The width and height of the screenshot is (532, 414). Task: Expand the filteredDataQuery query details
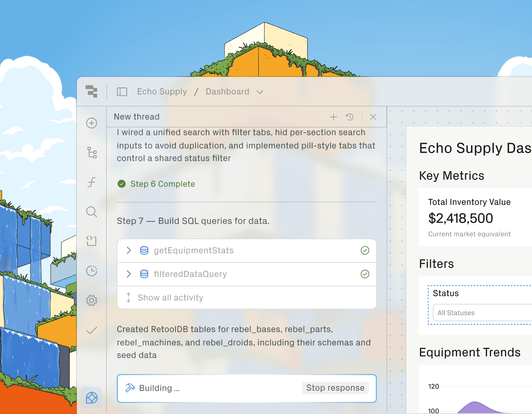[x=129, y=274]
